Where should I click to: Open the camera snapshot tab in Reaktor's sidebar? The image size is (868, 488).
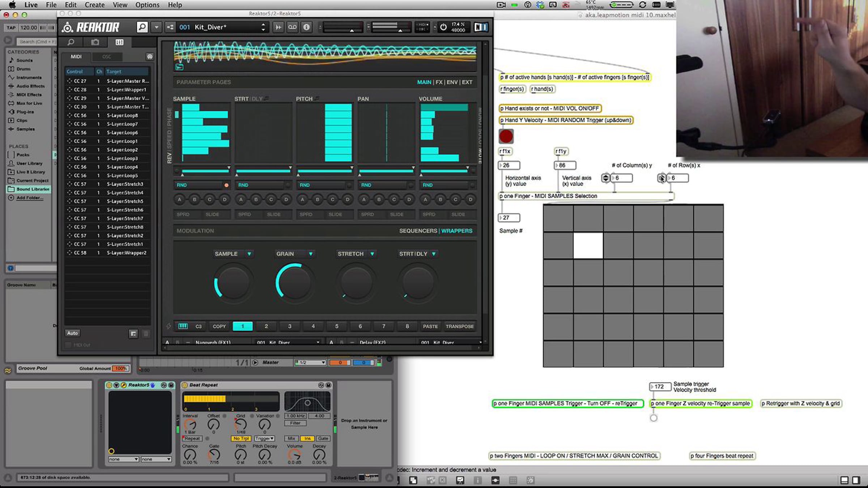pyautogui.click(x=95, y=42)
